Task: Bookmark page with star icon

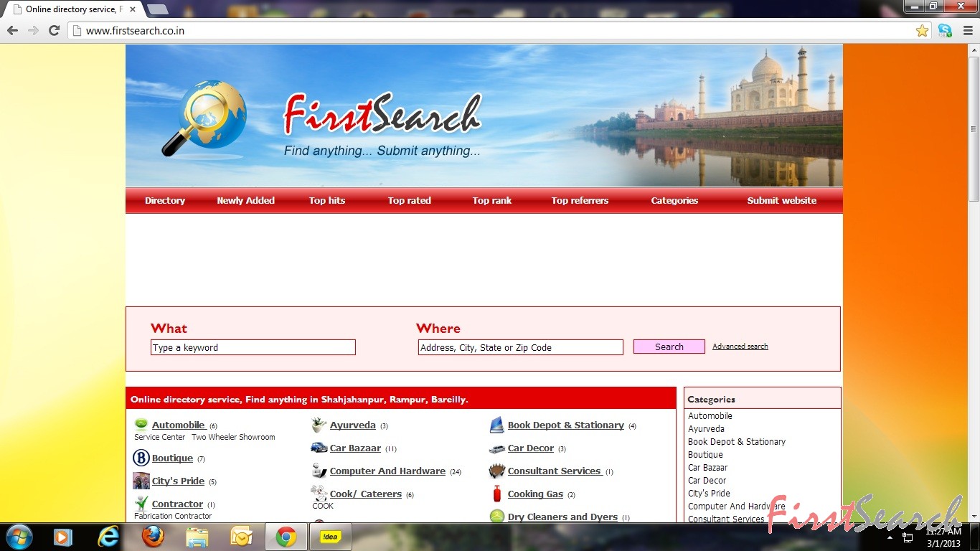Action: (923, 31)
